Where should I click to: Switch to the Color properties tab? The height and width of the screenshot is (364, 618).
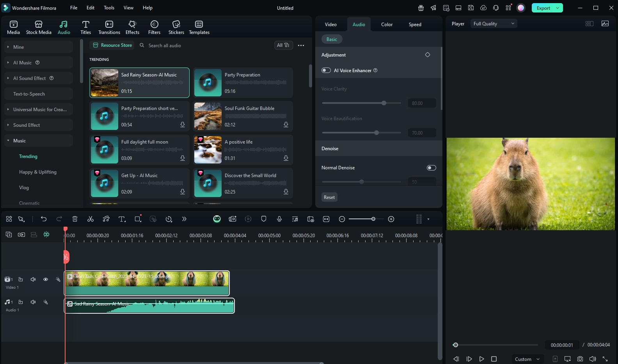click(x=387, y=24)
